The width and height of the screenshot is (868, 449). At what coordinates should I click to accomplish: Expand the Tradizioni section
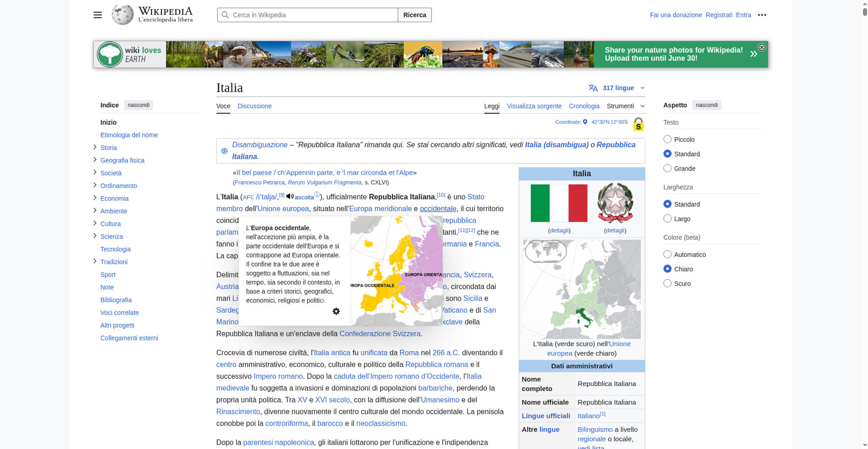[95, 261]
